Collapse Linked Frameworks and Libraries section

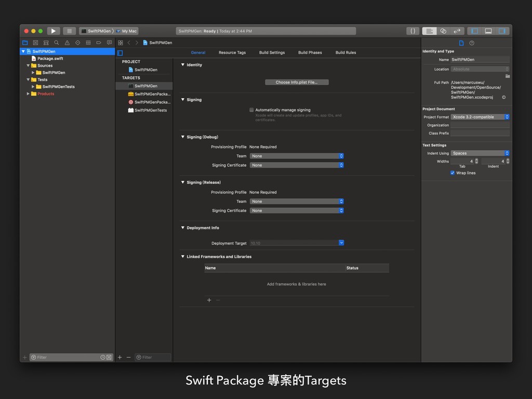pos(183,257)
